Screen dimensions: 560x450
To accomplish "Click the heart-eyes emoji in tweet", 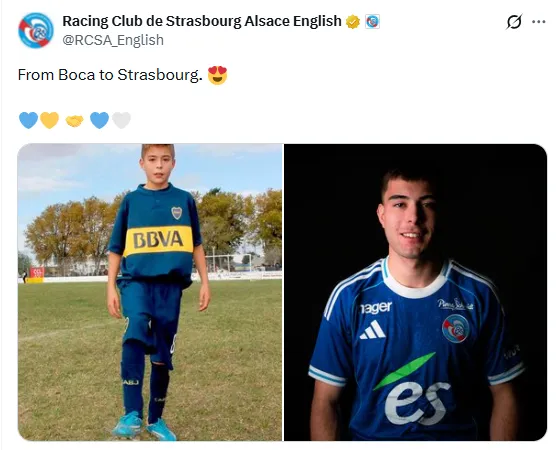I will pos(217,75).
